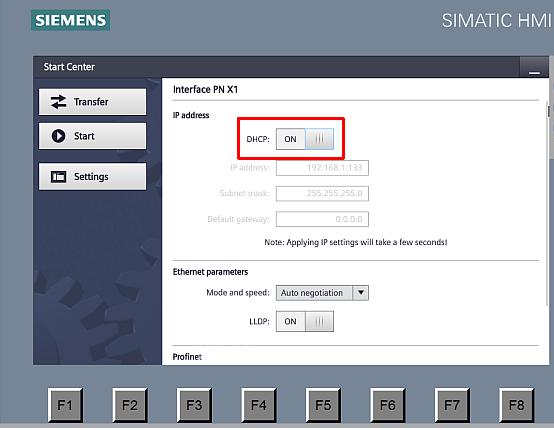The height and width of the screenshot is (430, 554).
Task: Select the IP address input field
Action: 322,168
